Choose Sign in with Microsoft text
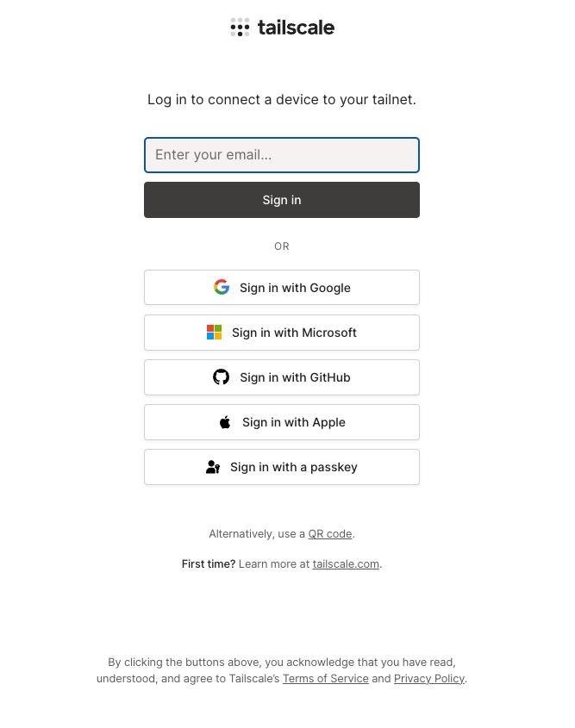The height and width of the screenshot is (728, 575). click(294, 333)
